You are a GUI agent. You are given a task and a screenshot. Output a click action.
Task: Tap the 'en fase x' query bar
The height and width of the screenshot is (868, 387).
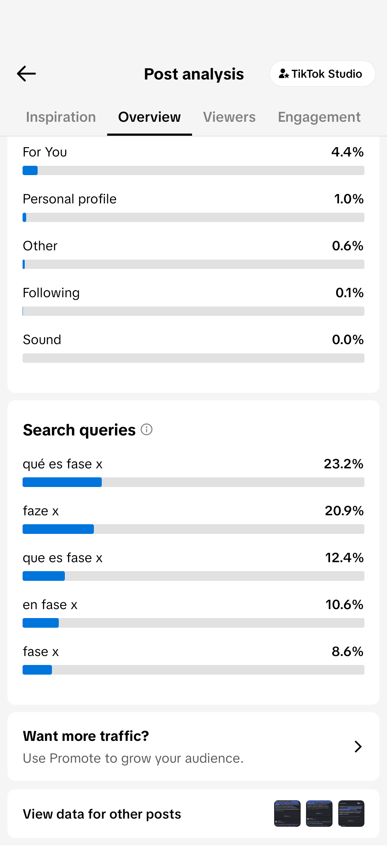click(193, 623)
